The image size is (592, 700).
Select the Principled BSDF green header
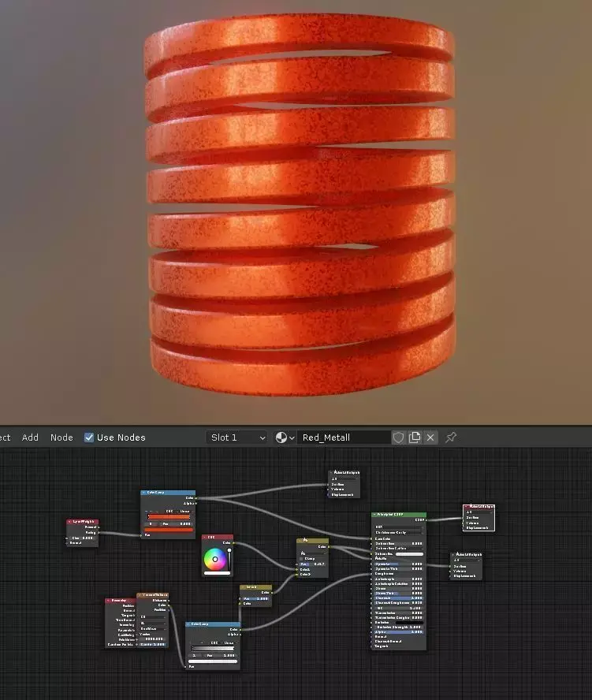click(399, 514)
